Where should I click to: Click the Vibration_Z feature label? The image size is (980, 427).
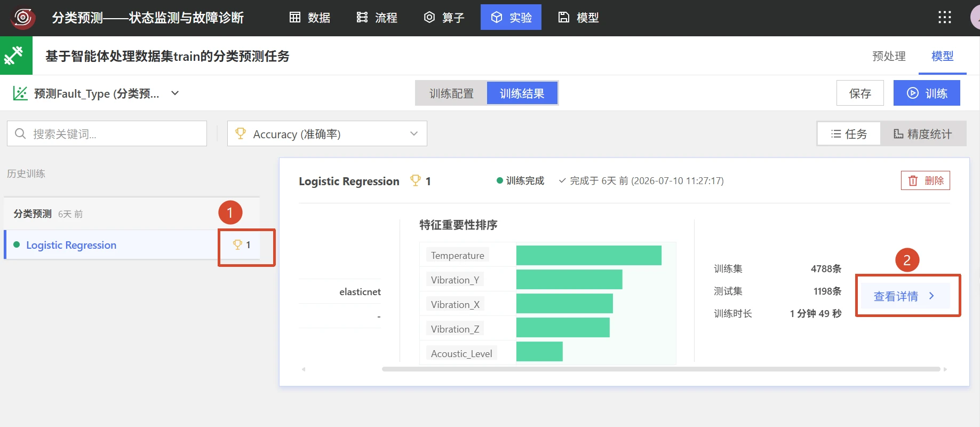point(455,329)
